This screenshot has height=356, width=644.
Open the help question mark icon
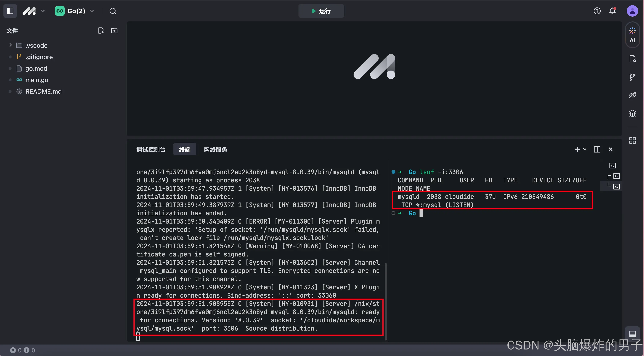(597, 11)
